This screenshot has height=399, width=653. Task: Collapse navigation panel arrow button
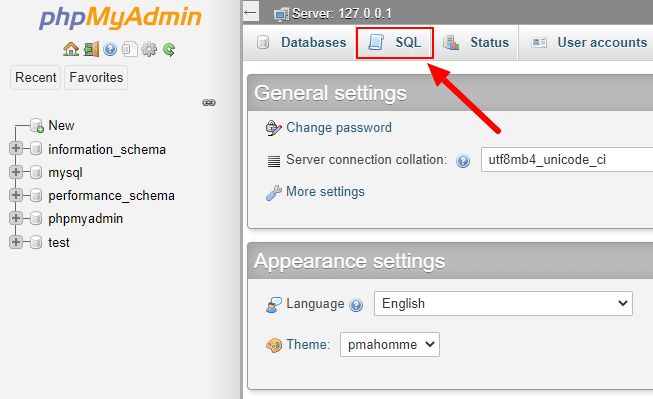(251, 12)
